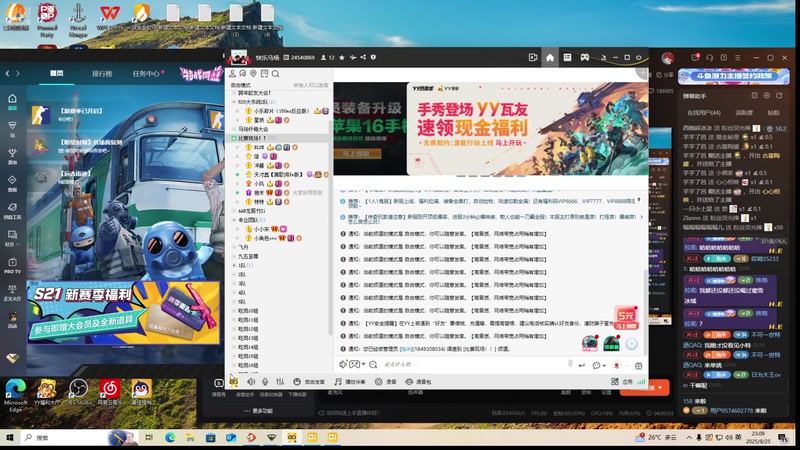The image size is (800, 450).
Task: Open the dropdown arrow on orange broadcast button
Action: tap(660, 388)
